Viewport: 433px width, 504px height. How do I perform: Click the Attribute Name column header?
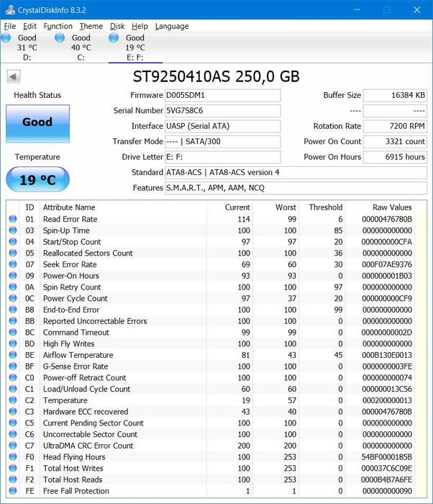click(123, 207)
